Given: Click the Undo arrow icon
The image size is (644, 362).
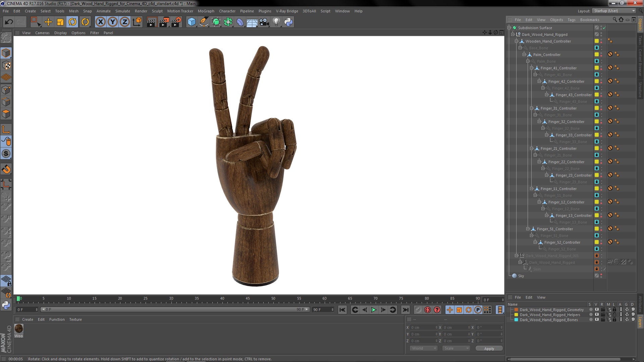Looking at the screenshot, I should coord(9,22).
